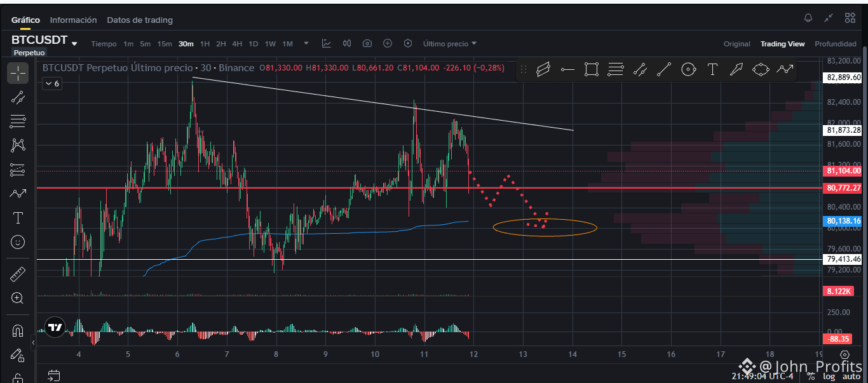Image resolution: width=868 pixels, height=383 pixels.
Task: Expand more time intervals dropdown
Action: pos(306,44)
